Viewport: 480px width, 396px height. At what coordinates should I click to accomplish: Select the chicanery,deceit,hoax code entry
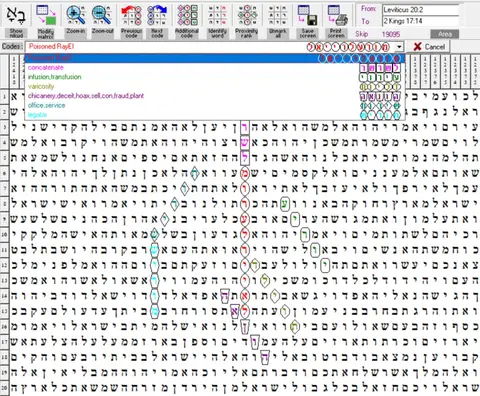(215, 96)
